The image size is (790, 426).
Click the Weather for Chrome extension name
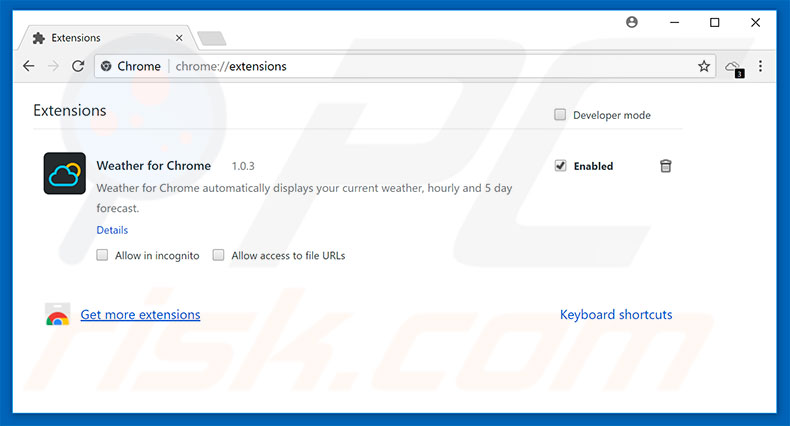tap(154, 166)
